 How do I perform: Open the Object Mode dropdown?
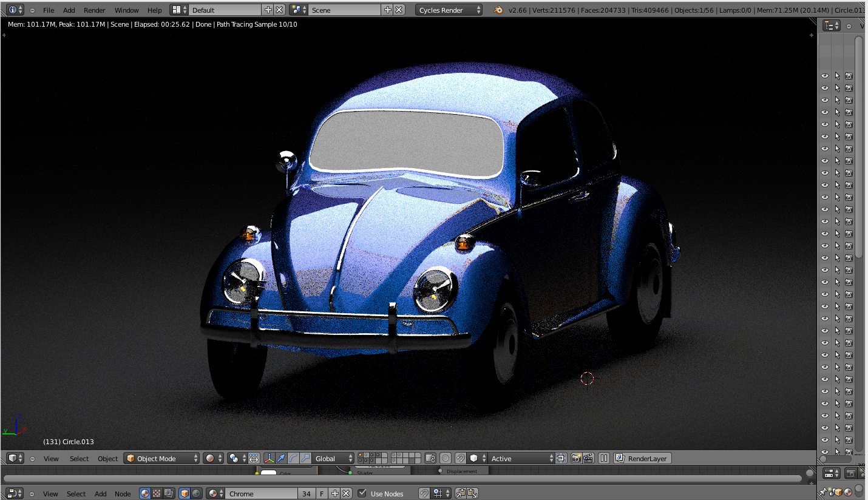tap(161, 458)
